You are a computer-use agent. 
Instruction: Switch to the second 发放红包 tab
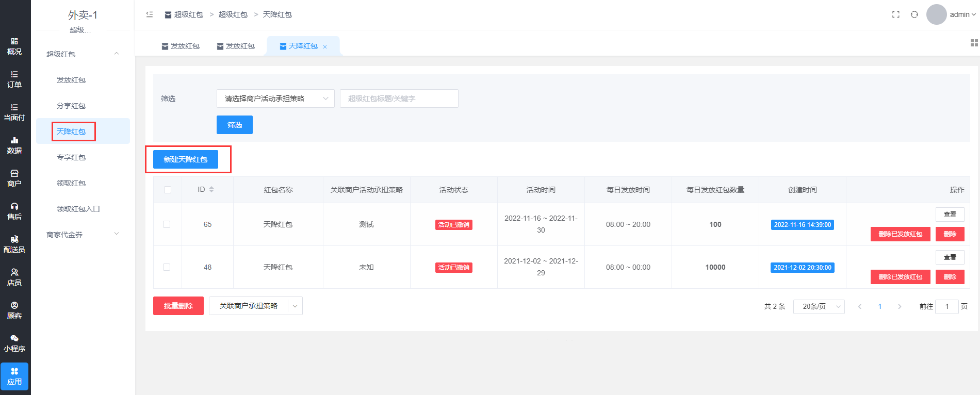(236, 46)
